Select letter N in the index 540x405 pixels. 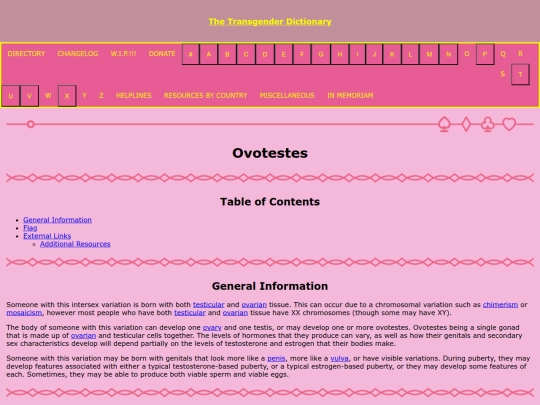[x=448, y=54]
